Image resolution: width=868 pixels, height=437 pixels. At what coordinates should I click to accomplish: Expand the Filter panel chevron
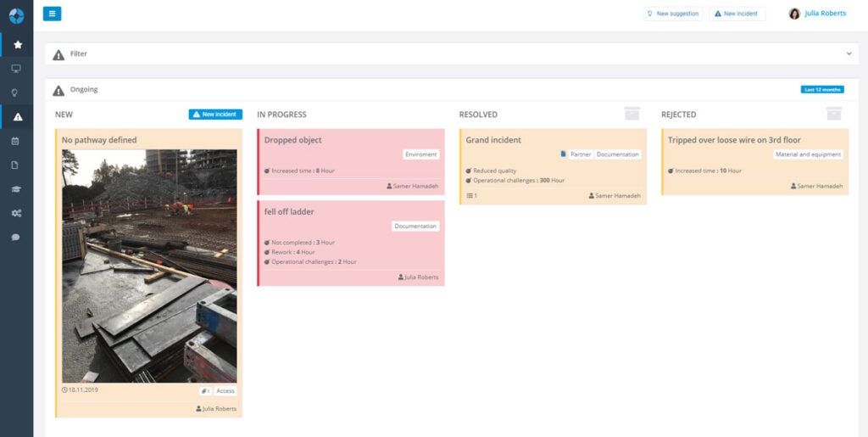(849, 53)
